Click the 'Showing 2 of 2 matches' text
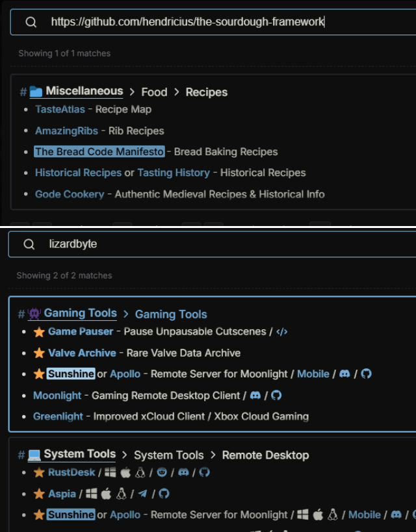Screen dimensions: 416x532 click(x=64, y=275)
